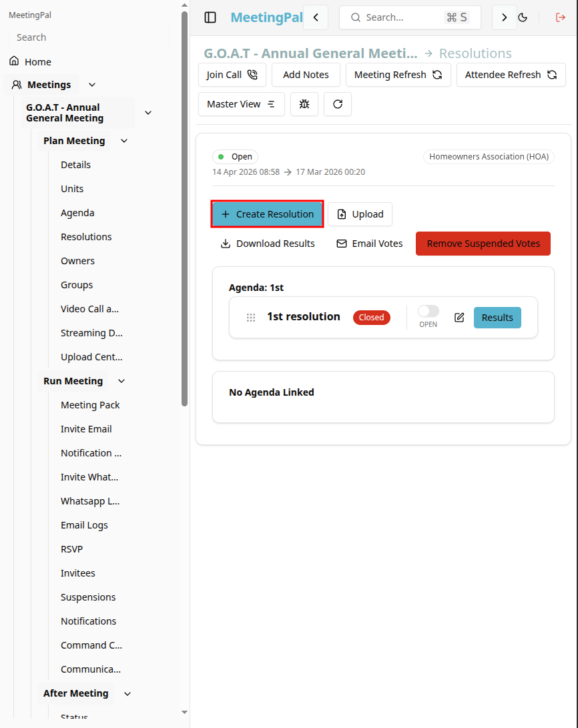
Task: View Results for 1st resolution
Action: [x=497, y=318]
